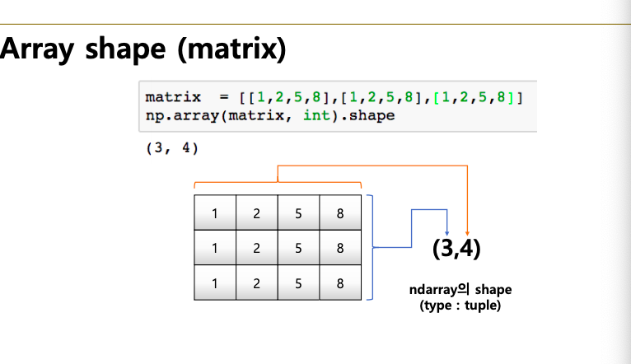Click the green 'int' keyword in the code
The image size is (631, 364).
click(x=316, y=115)
